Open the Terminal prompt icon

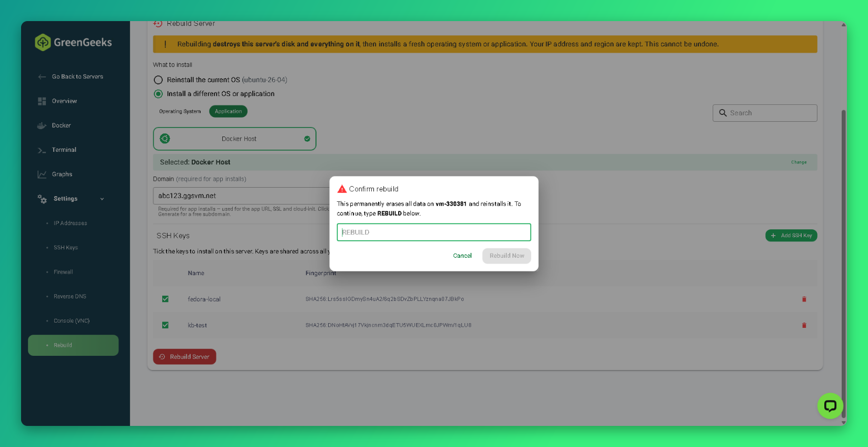(x=42, y=150)
